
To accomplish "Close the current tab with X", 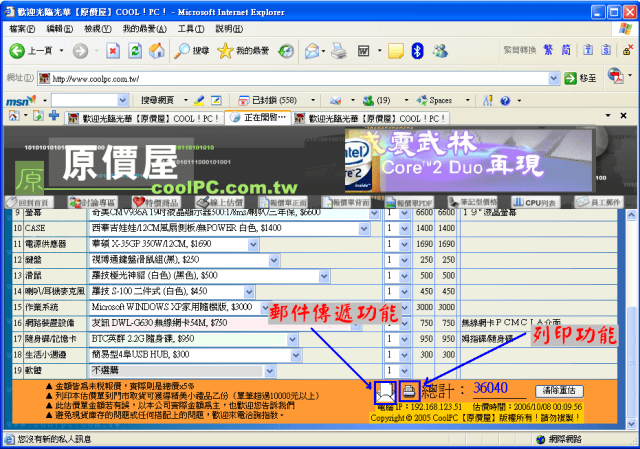I will pos(623,116).
